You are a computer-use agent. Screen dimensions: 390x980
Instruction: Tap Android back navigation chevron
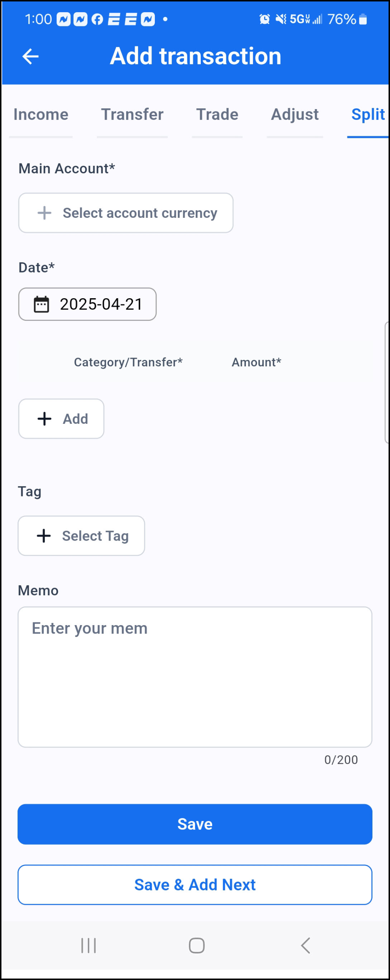coord(305,946)
